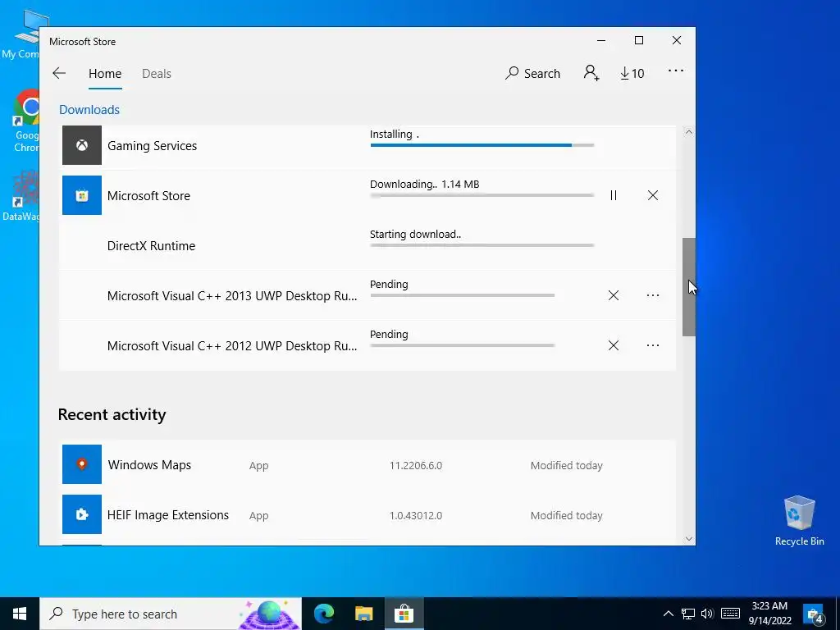Cancel the Visual C++ 2012 pending download
Viewport: 840px width, 630px height.
614,345
